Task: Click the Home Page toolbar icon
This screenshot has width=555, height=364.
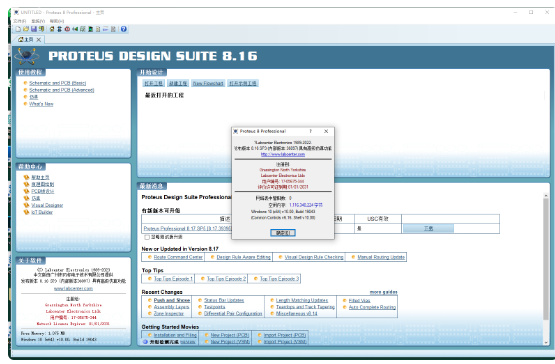Action: tap(52, 29)
